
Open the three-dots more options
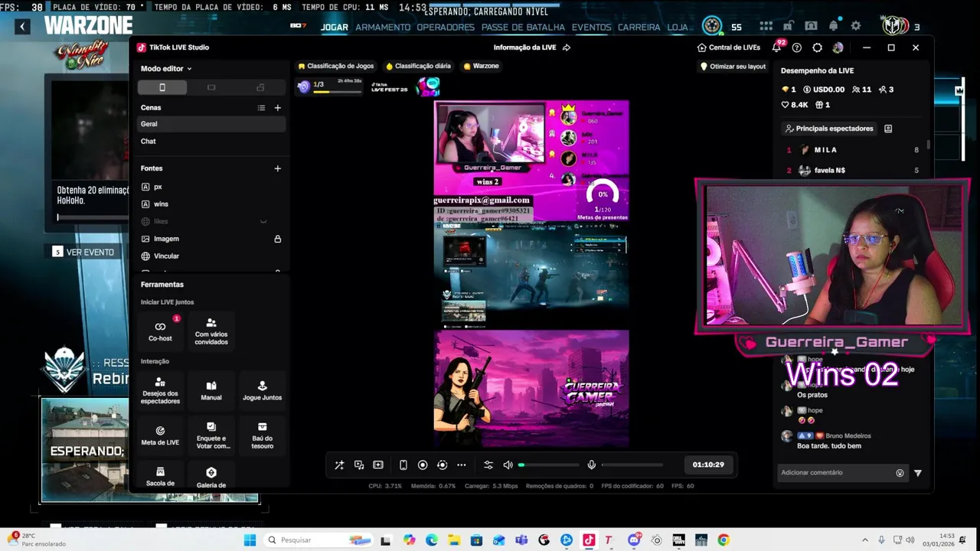point(462,465)
